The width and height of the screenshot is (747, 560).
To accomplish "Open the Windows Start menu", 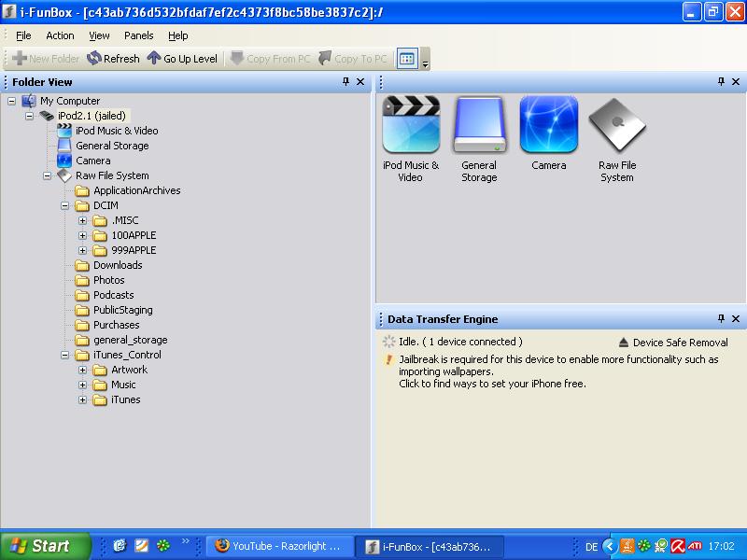I will [x=45, y=546].
